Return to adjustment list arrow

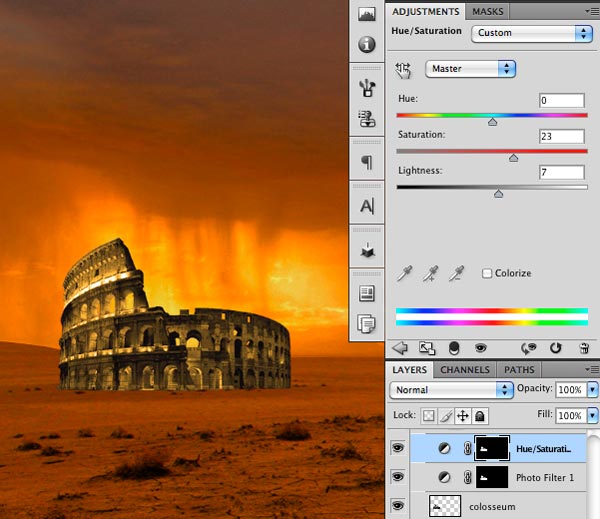(400, 348)
